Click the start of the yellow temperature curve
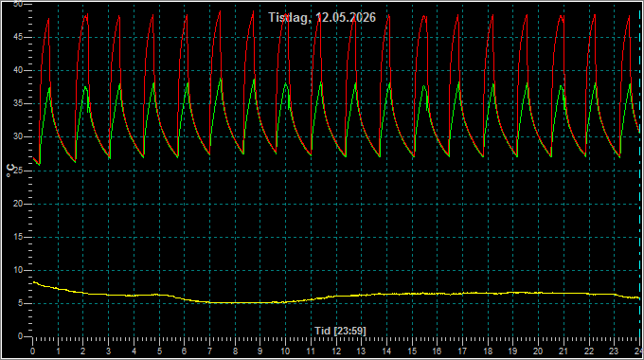The image size is (644, 360). point(34,282)
